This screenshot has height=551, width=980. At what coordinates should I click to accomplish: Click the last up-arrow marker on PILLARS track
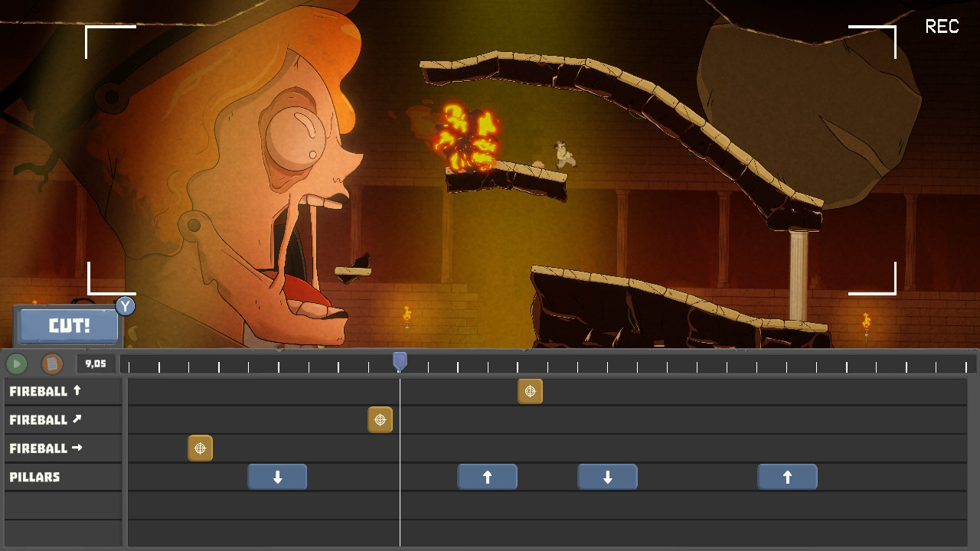tap(787, 476)
